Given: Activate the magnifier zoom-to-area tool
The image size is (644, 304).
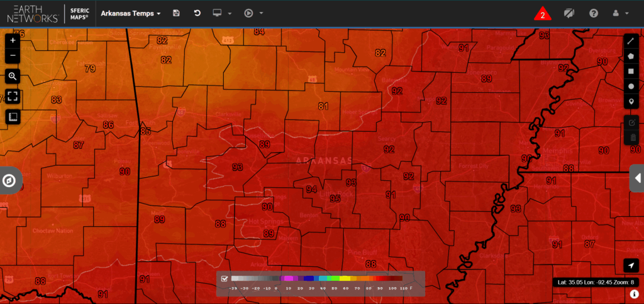Looking at the screenshot, I should coord(13,77).
